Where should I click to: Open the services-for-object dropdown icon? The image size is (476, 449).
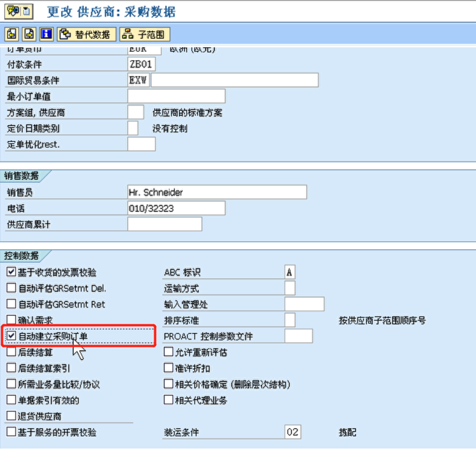pos(25,10)
